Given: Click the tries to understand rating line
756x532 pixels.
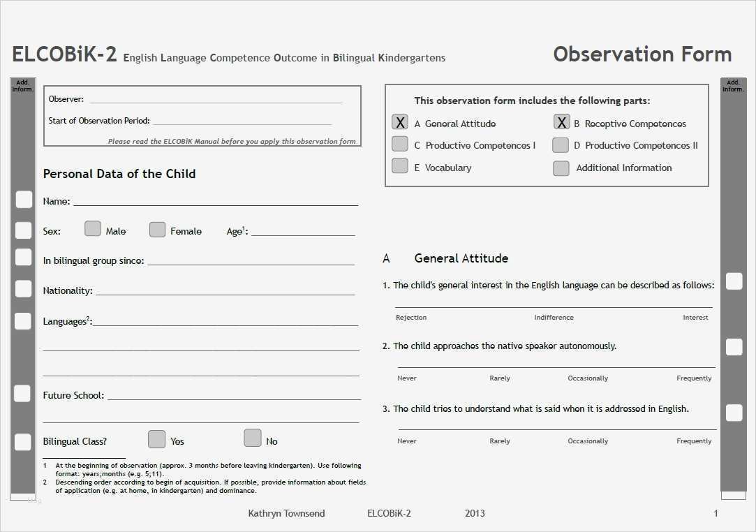Looking at the screenshot, I should point(557,429).
